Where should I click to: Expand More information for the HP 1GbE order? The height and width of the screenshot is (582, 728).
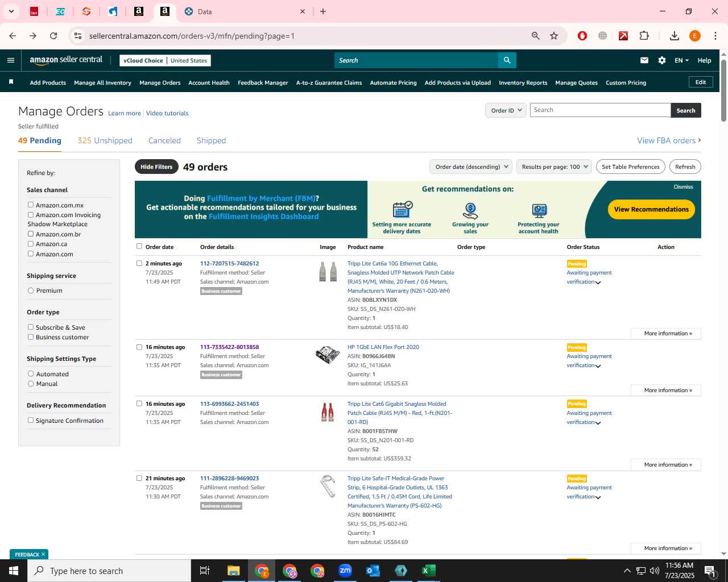coord(666,390)
